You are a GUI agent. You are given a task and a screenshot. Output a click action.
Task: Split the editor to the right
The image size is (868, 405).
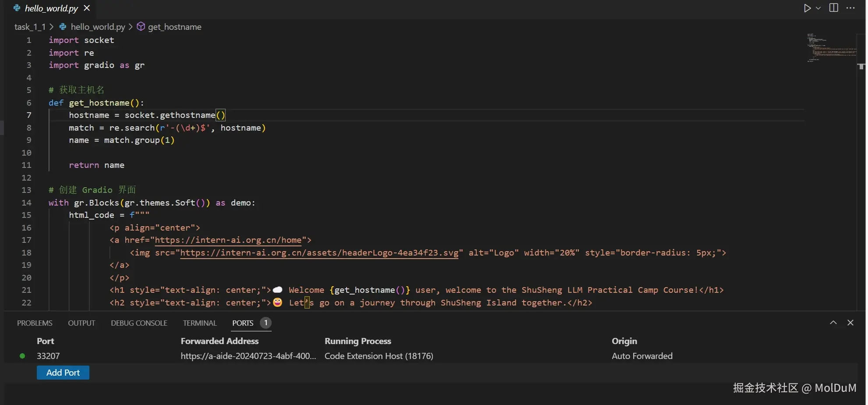(x=834, y=8)
